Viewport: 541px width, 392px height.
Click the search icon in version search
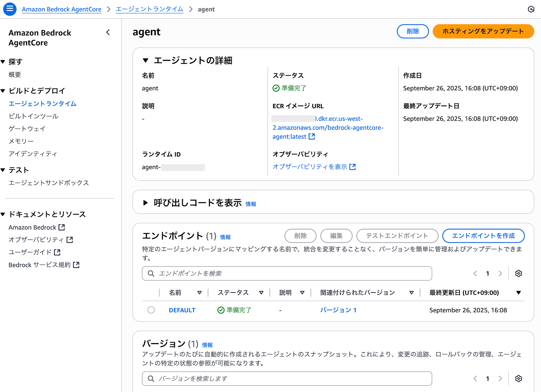click(x=151, y=378)
